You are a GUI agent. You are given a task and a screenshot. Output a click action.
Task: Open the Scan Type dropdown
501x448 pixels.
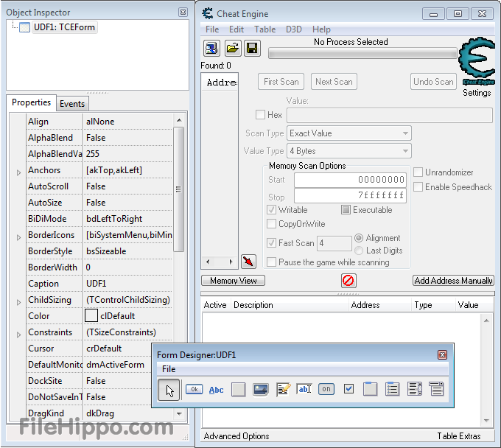349,133
